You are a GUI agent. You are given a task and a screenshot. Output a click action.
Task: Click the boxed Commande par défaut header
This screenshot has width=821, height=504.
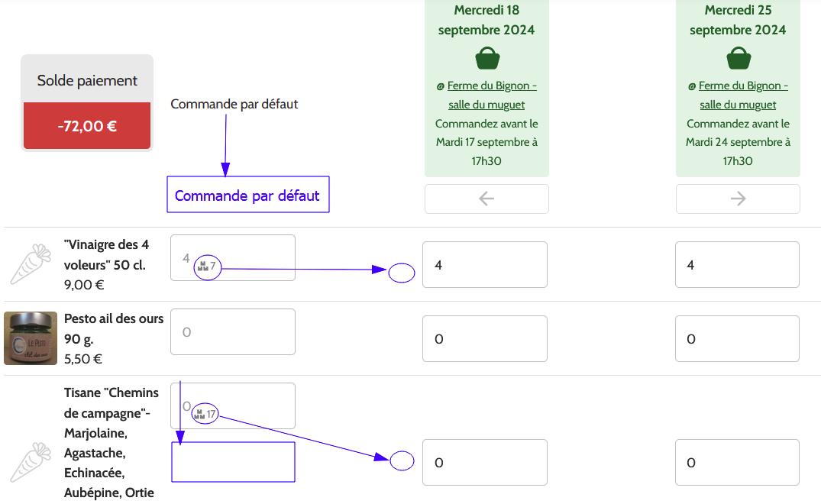[x=247, y=195]
